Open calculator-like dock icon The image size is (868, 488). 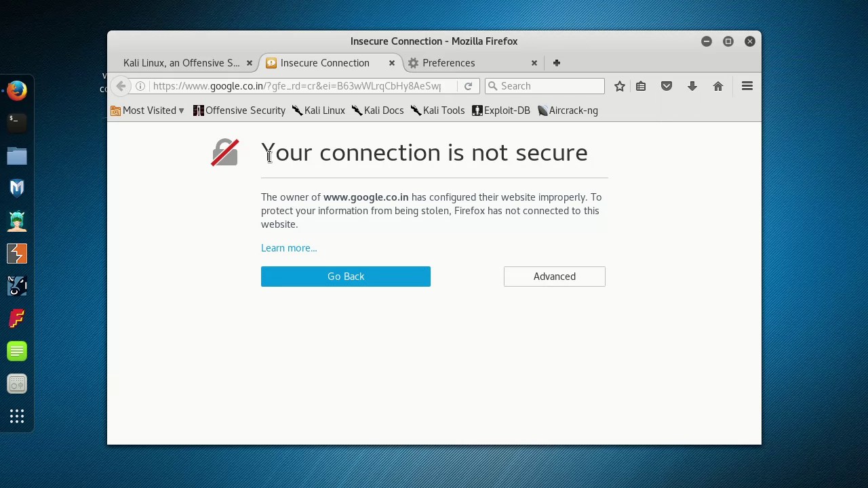click(17, 384)
